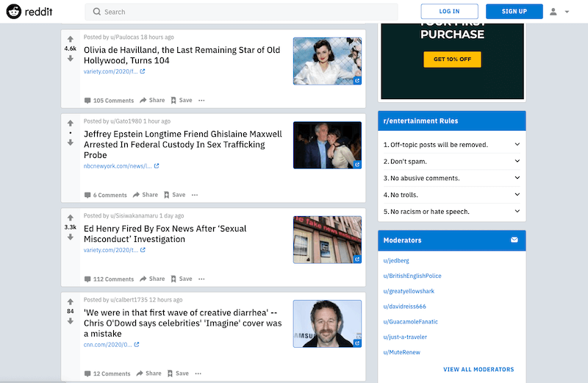The image size is (588, 383).
Task: Downvote the Chris O'Dowd Imagine post
Action: click(70, 321)
